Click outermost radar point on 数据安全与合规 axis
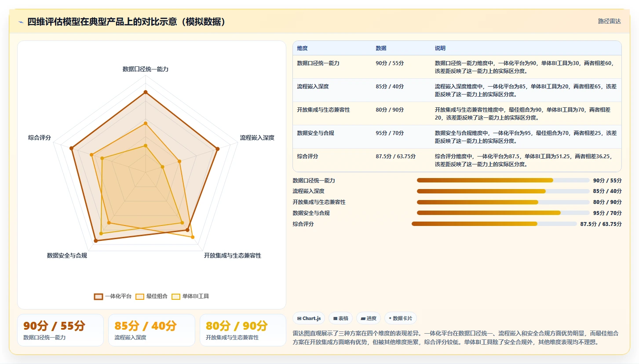Screen dimensions: 639x364 (x=95, y=240)
